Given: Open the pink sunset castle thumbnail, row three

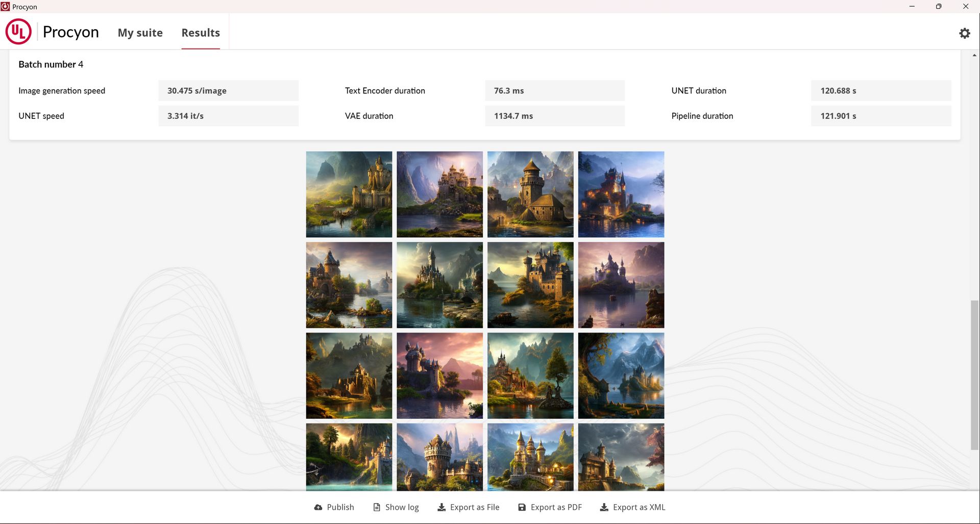Looking at the screenshot, I should [x=439, y=376].
